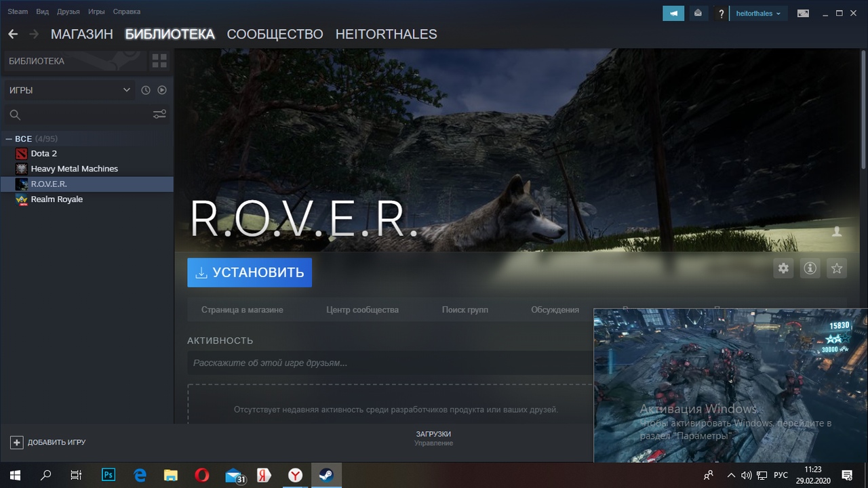The image size is (868, 488).
Task: Open Windows taskbar search
Action: [x=46, y=475]
